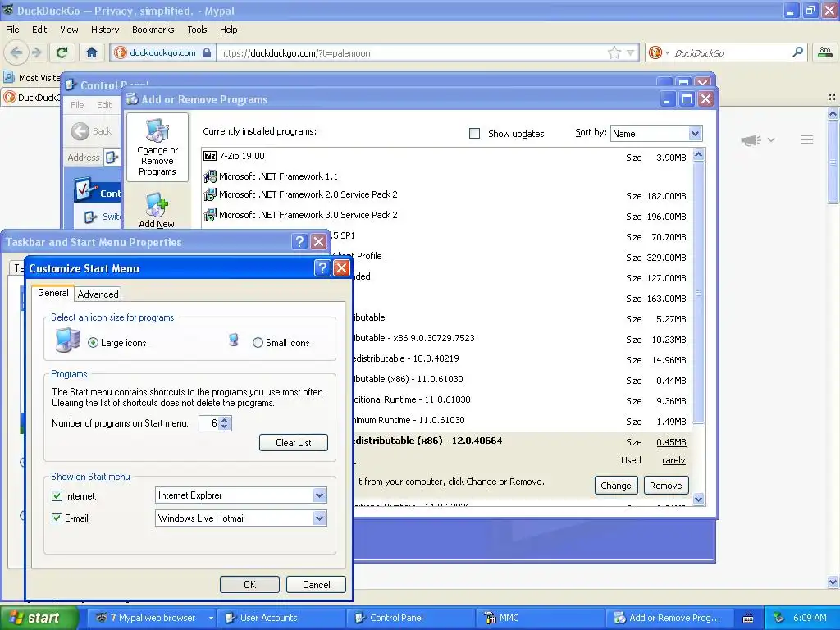Click the program list scrollbar thumb
840x630 pixels.
tap(699, 292)
